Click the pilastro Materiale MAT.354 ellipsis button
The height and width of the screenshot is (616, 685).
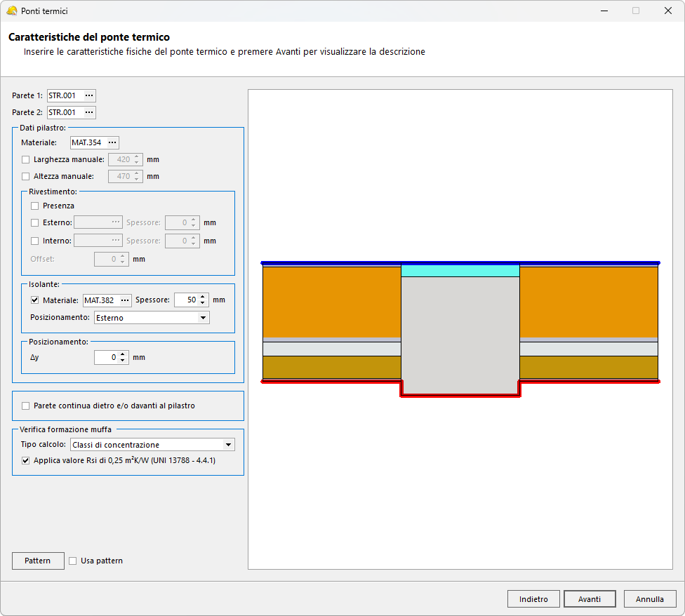pos(112,142)
